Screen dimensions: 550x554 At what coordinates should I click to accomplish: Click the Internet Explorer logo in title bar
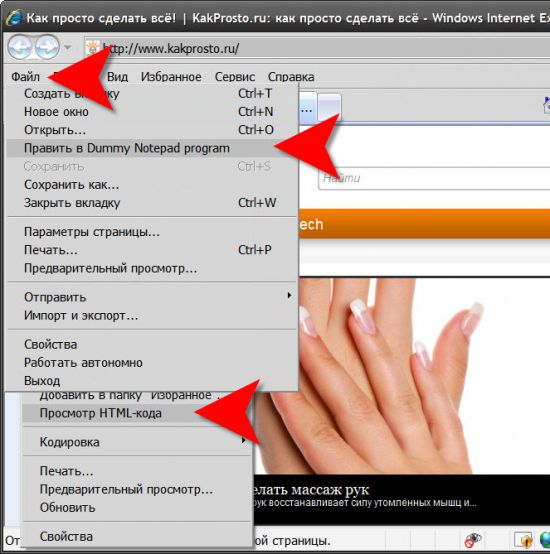14,18
